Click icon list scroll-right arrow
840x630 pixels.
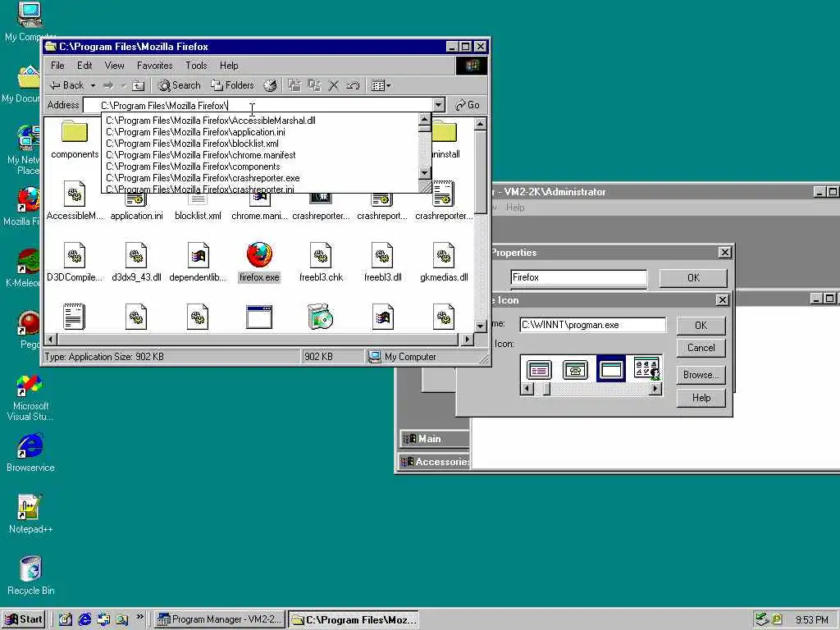click(655, 389)
